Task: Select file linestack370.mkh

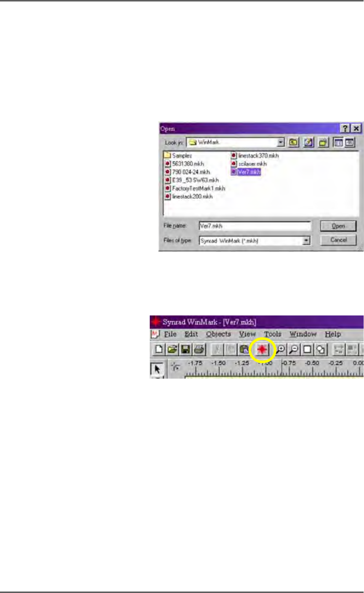Action: [x=255, y=156]
